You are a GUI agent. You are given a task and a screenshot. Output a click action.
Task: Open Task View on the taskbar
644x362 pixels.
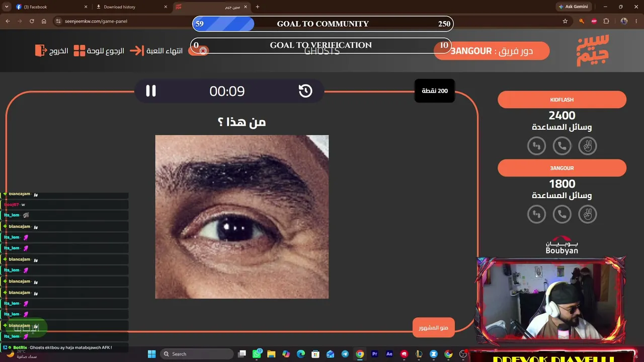point(242,354)
